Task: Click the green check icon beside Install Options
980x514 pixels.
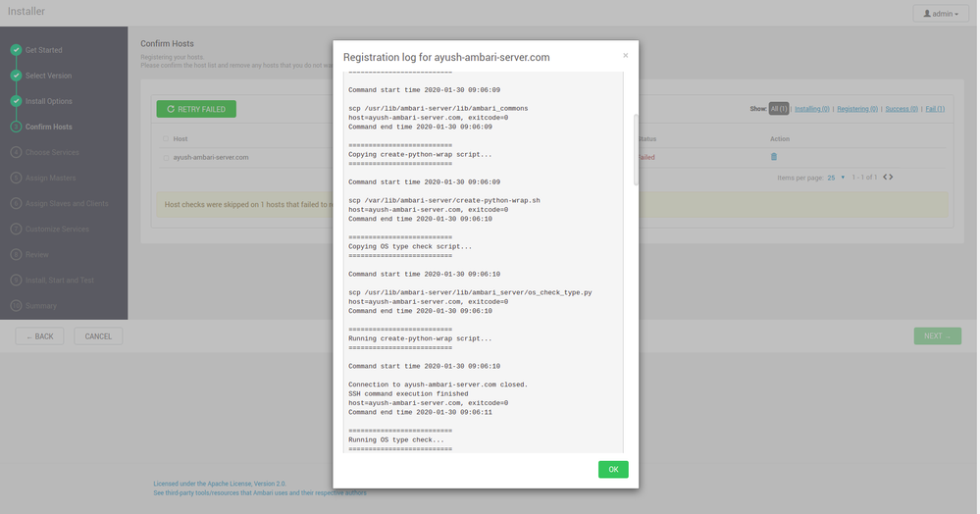Action: coord(17,101)
